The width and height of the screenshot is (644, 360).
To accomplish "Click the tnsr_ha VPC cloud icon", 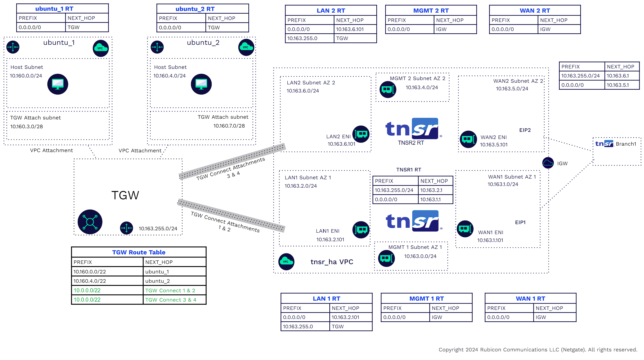I will 286,262.
